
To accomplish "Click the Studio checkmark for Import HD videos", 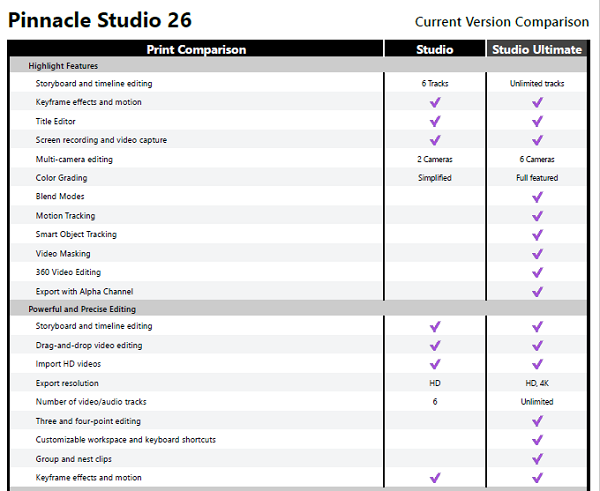I will point(435,364).
